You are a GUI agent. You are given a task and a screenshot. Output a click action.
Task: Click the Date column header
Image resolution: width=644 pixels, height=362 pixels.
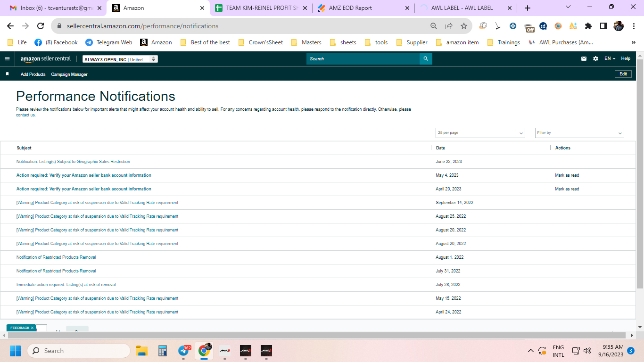pyautogui.click(x=440, y=148)
